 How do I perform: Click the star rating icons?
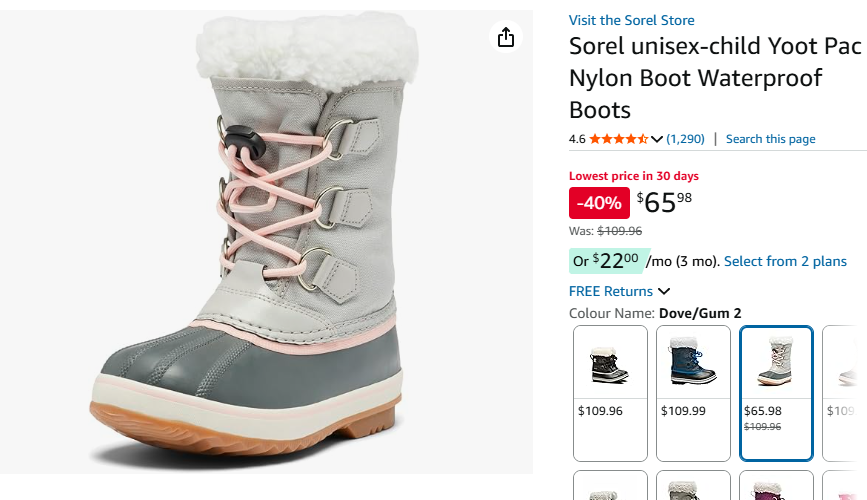tap(618, 139)
